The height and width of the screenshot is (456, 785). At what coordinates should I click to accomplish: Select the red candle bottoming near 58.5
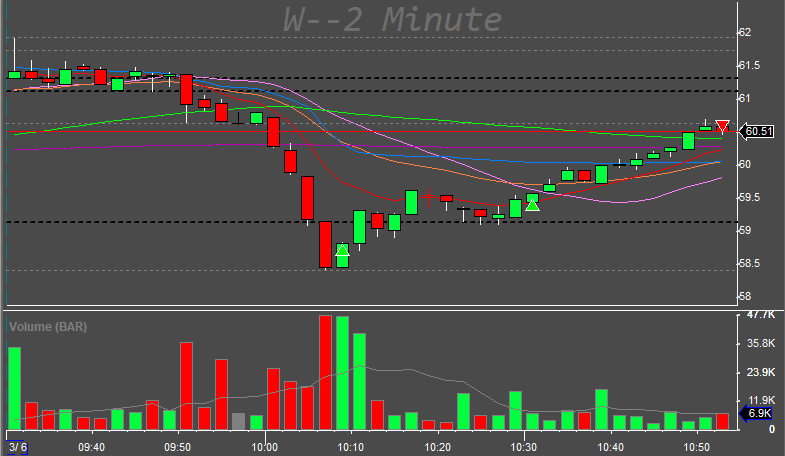coord(325,245)
